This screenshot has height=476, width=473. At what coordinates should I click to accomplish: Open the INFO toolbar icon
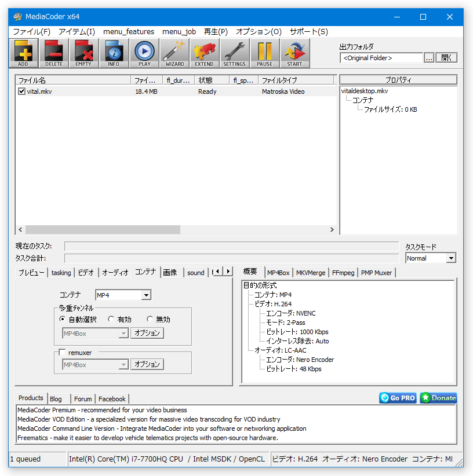[x=114, y=53]
